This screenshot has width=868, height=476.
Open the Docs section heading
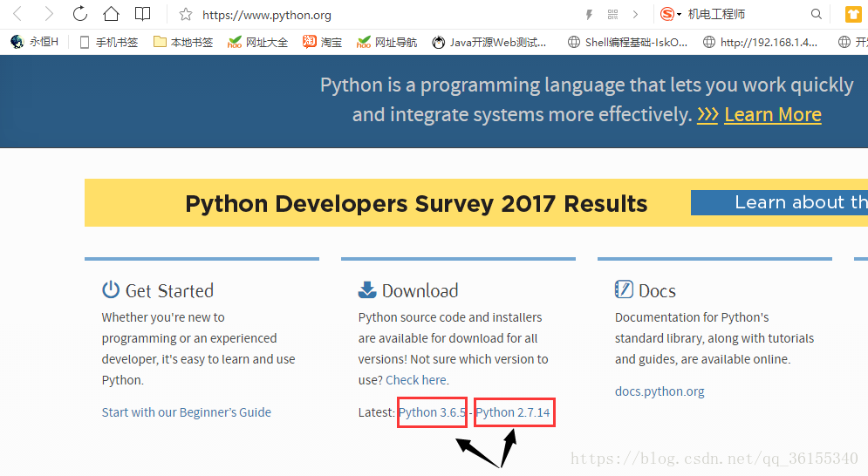click(657, 290)
